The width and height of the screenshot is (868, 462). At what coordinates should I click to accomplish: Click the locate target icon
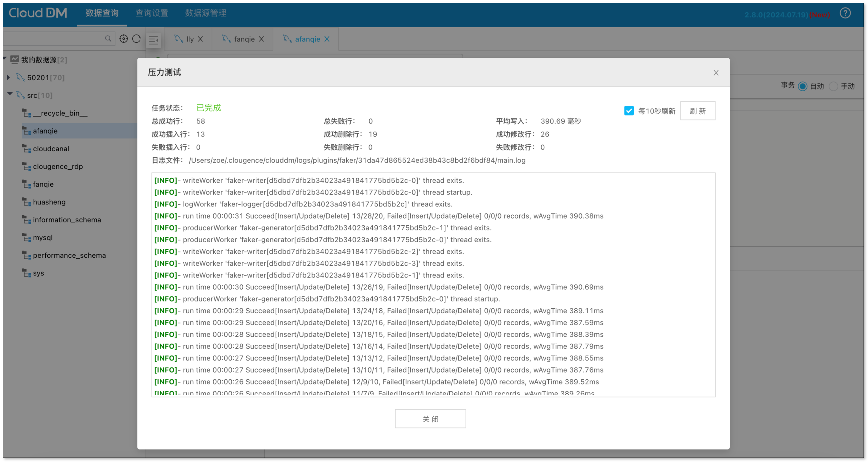tap(124, 39)
